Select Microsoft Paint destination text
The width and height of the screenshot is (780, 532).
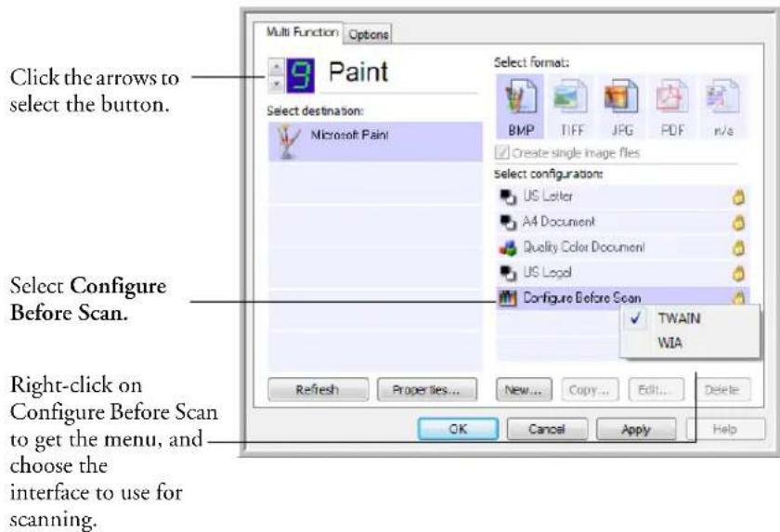coord(350,136)
